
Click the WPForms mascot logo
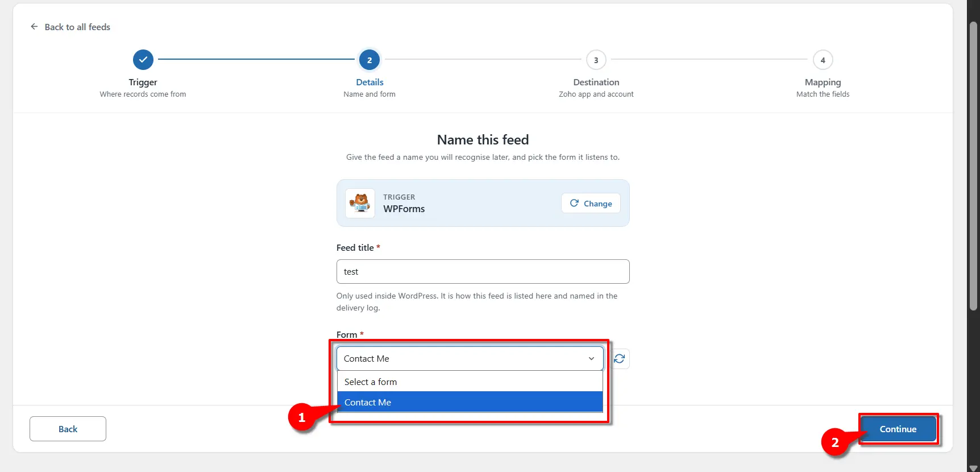point(360,203)
